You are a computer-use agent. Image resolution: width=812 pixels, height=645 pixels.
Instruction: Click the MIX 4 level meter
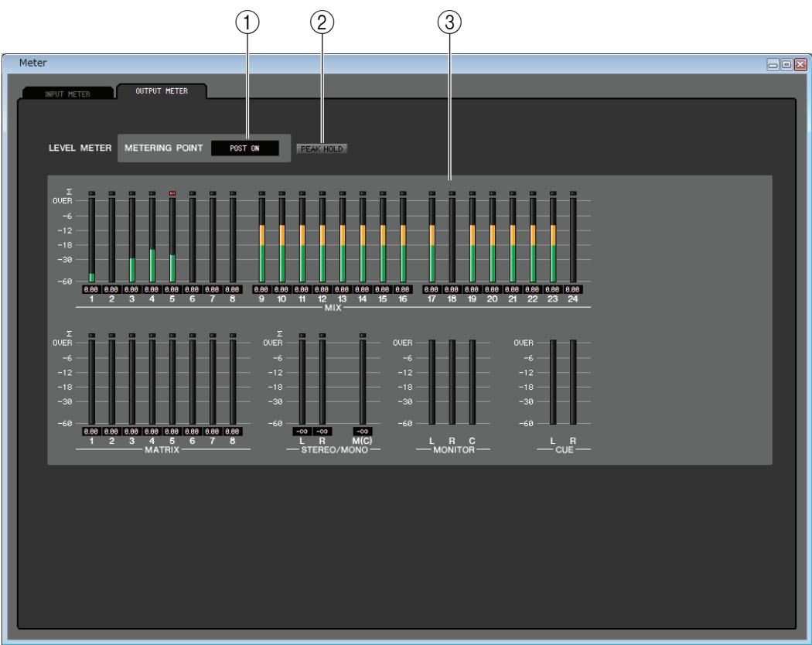pyautogui.click(x=152, y=240)
